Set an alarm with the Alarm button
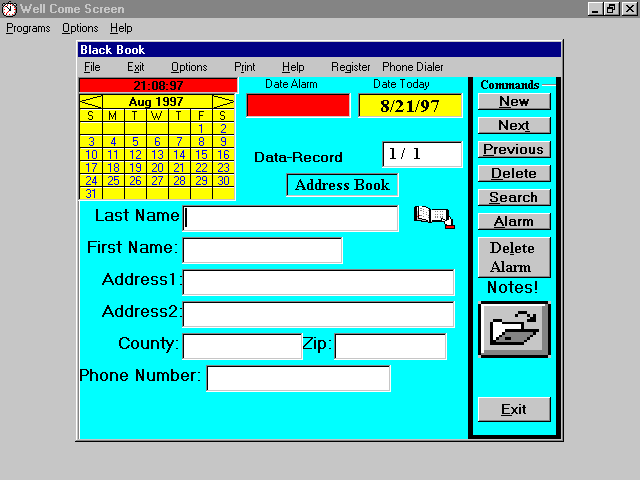Image resolution: width=640 pixels, height=480 pixels. click(514, 221)
